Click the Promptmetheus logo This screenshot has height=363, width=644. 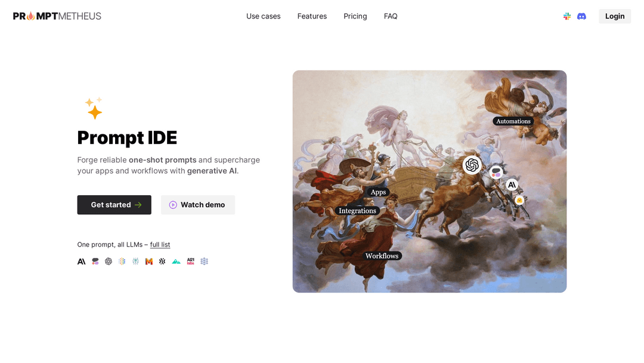pos(57,16)
